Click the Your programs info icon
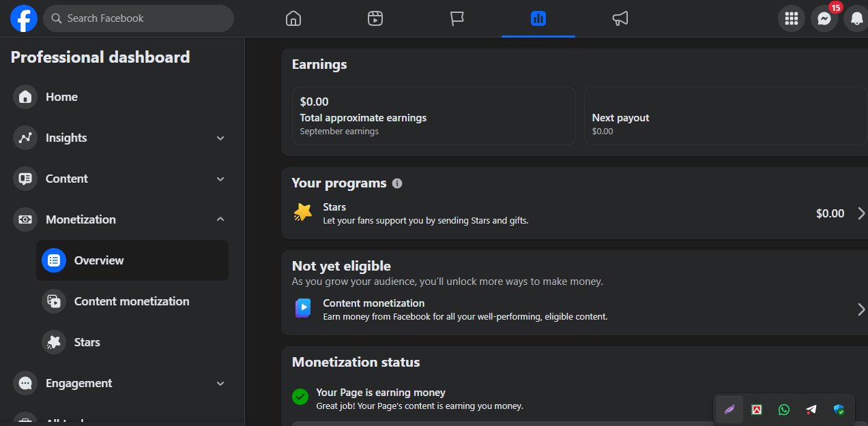Screen dimensions: 868x426 tap(397, 183)
